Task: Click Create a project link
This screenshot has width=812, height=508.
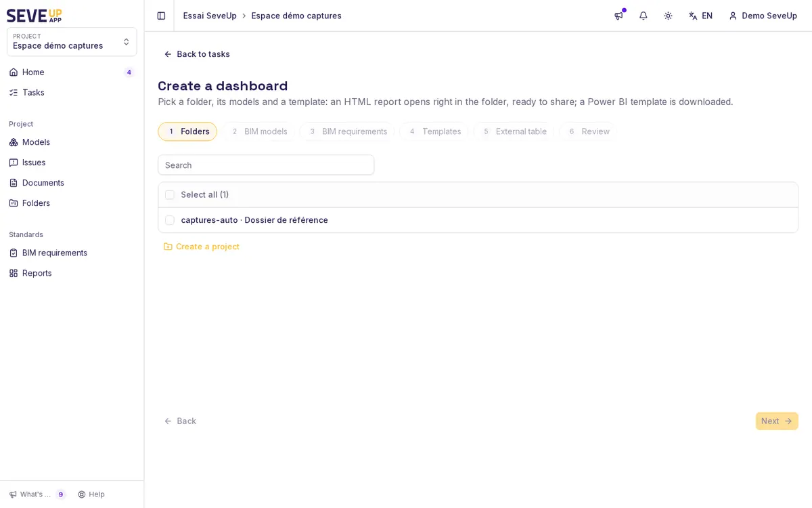Action: [x=202, y=247]
